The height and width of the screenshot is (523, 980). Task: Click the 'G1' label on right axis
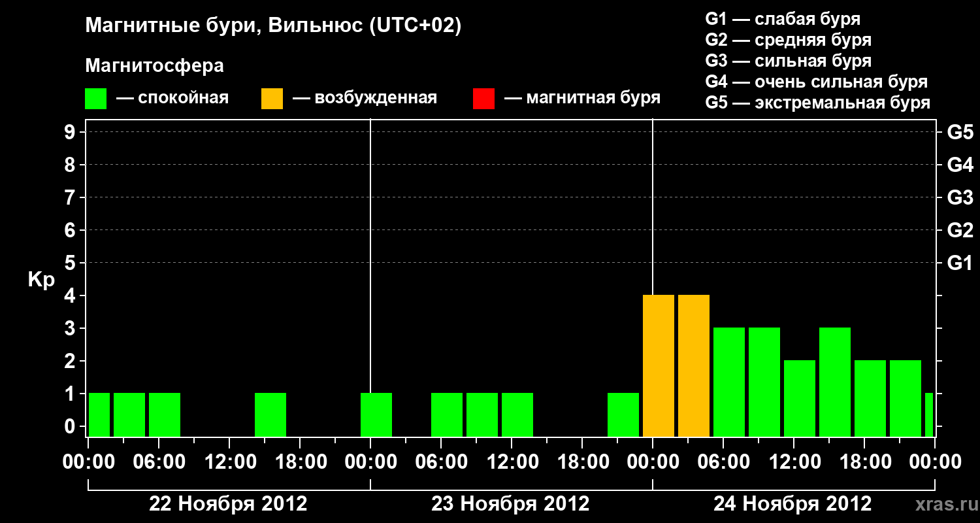point(960,263)
